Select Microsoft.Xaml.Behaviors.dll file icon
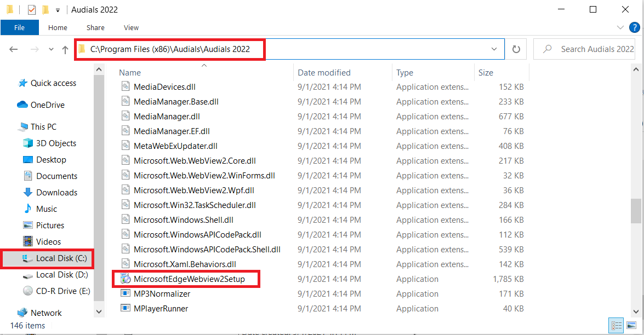The image size is (644, 335). [x=126, y=264]
